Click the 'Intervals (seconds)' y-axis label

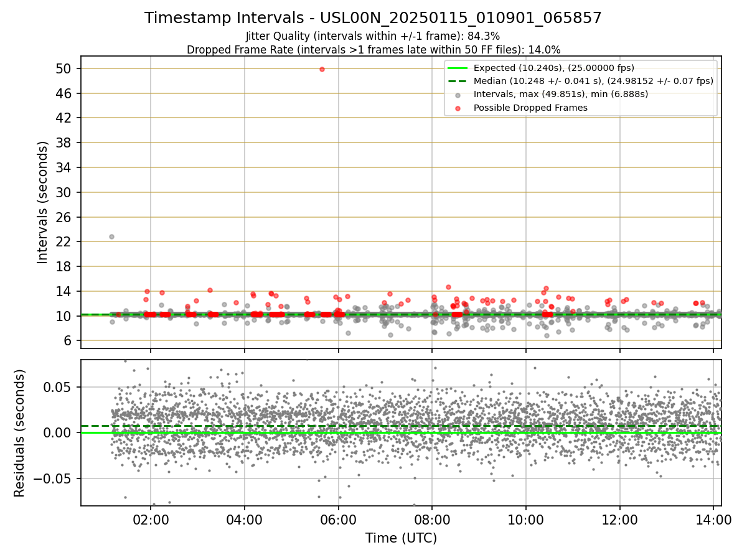coord(42,202)
